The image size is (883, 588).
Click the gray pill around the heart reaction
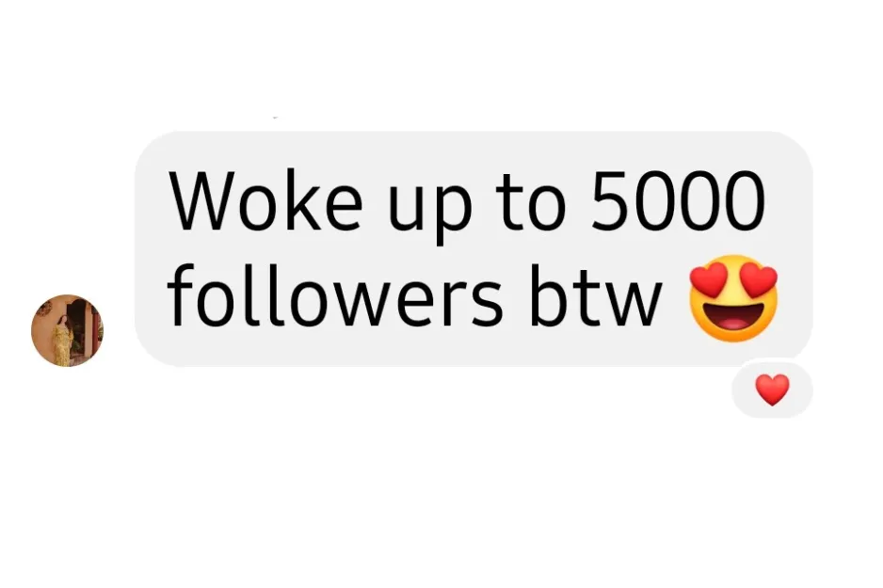(x=772, y=389)
